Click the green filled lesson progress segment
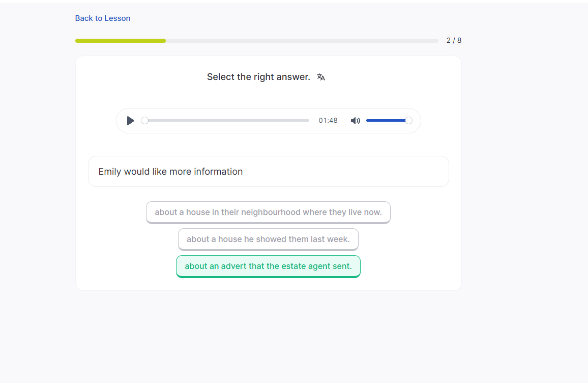This screenshot has height=383, width=588. tap(121, 41)
